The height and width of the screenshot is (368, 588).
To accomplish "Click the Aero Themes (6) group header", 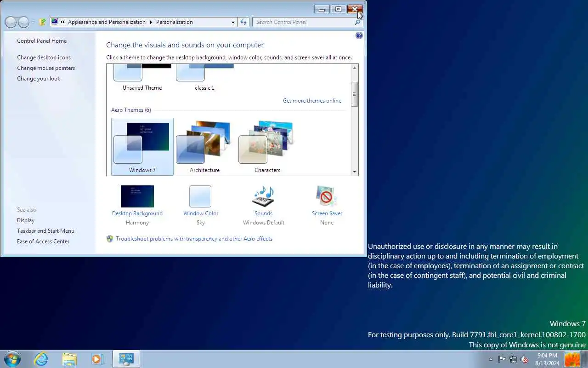I will pyautogui.click(x=131, y=110).
